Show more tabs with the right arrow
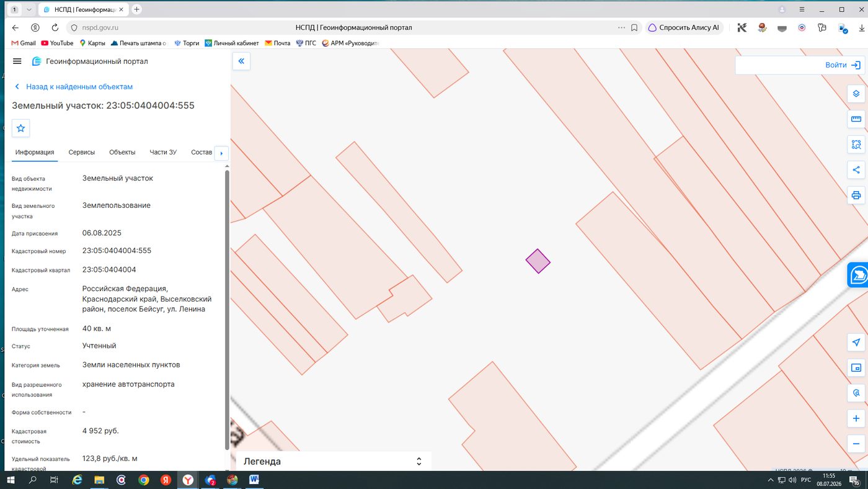Viewport: 868px width, 489px height. point(221,153)
